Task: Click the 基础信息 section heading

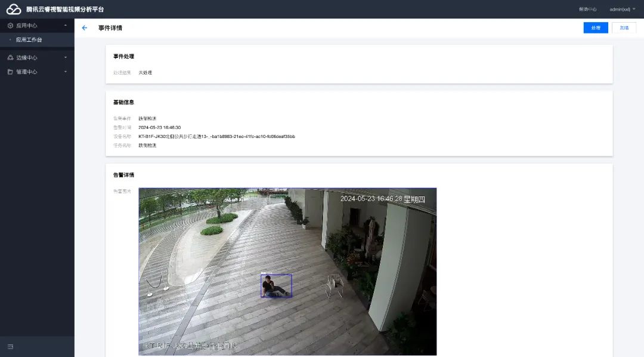Action: click(123, 102)
